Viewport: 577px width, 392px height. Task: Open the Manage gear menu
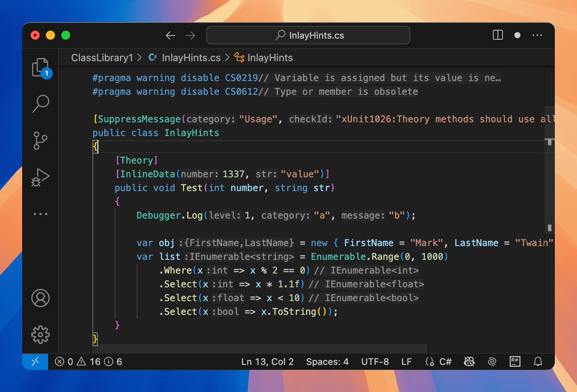40,334
